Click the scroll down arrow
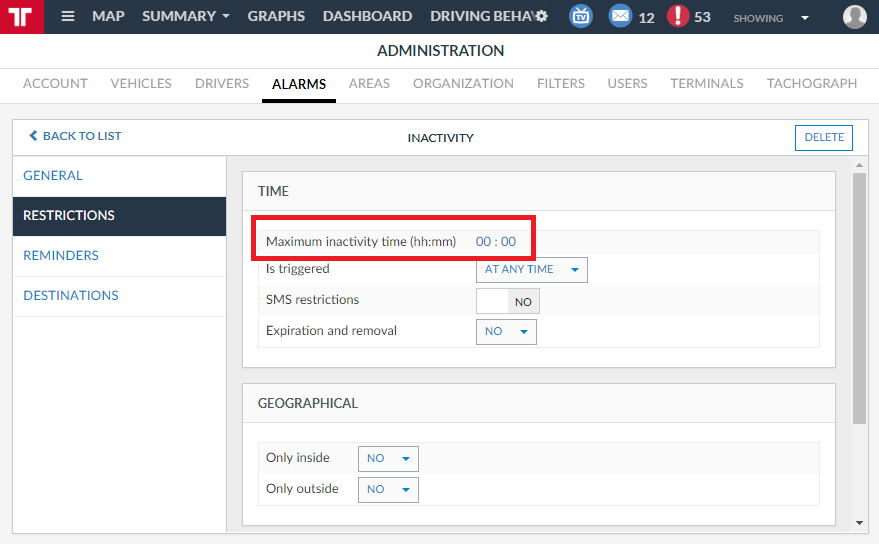The width and height of the screenshot is (879, 544). [859, 522]
